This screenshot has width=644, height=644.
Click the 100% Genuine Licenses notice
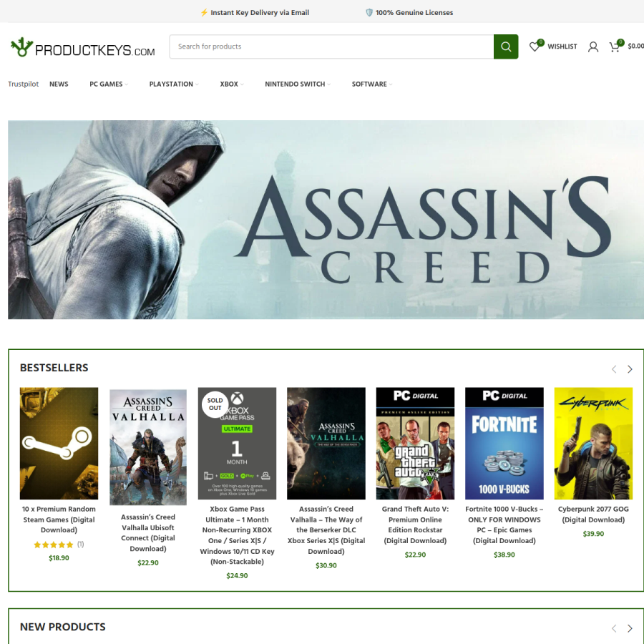409,13
